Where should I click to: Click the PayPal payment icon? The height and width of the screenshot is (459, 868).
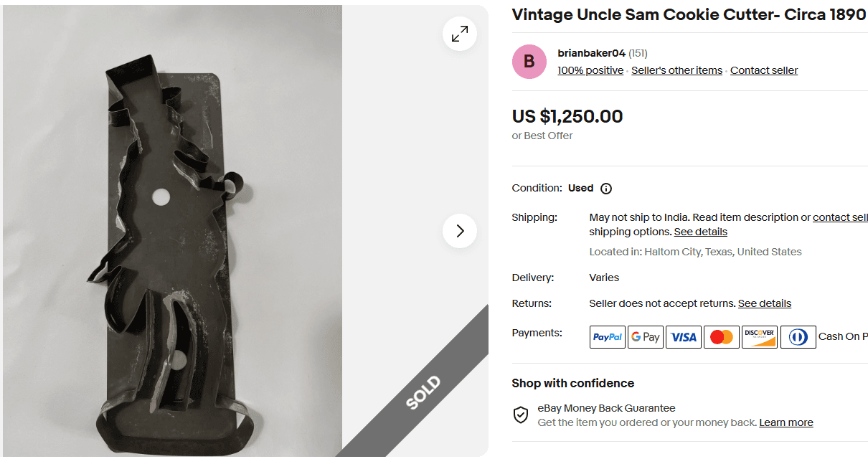point(607,336)
